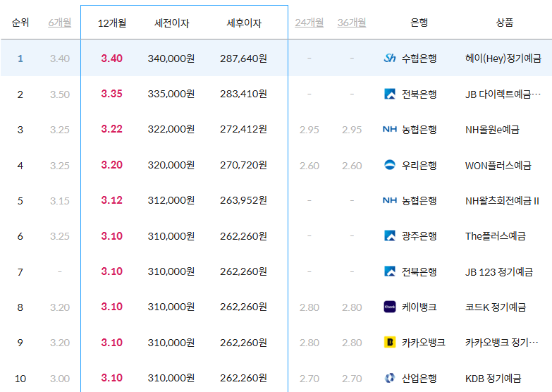
Task: Click the 카카오뱅크 bank name
Action: 424,343
